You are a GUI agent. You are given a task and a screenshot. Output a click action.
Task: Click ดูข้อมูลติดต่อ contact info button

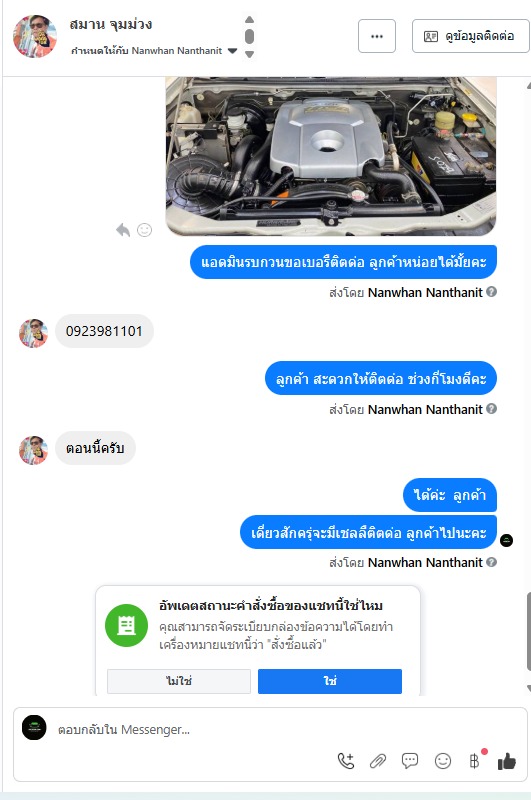[x=470, y=36]
